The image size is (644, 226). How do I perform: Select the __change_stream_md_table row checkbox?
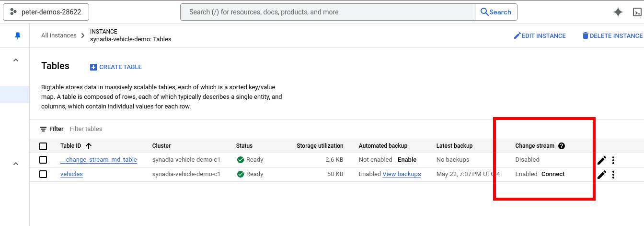(x=43, y=160)
